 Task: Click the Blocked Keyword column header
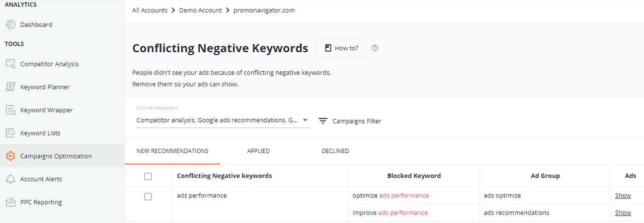coord(414,176)
